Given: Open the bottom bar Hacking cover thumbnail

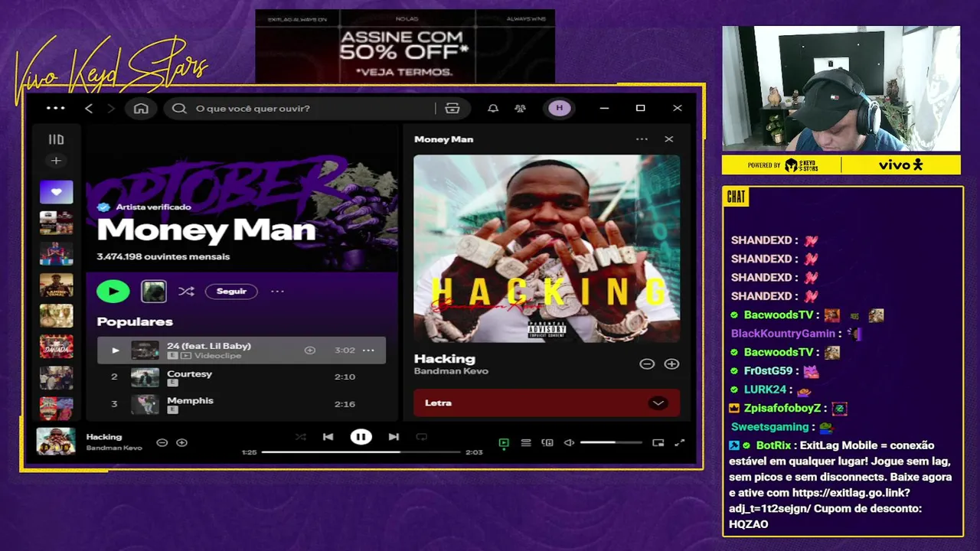Looking at the screenshot, I should (x=56, y=442).
